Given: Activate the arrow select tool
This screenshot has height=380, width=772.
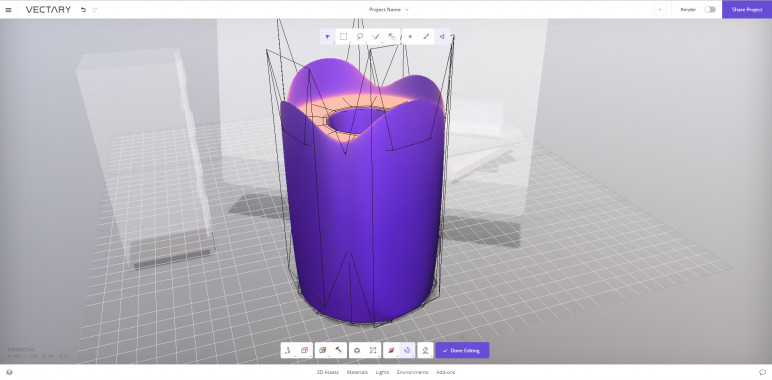Looking at the screenshot, I should coord(327,36).
